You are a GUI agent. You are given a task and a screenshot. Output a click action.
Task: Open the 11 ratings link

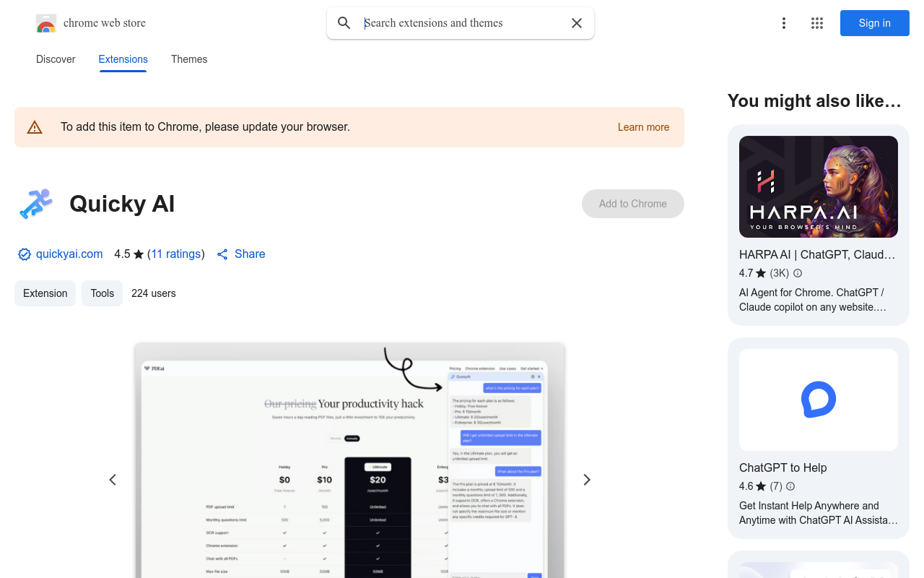176,254
